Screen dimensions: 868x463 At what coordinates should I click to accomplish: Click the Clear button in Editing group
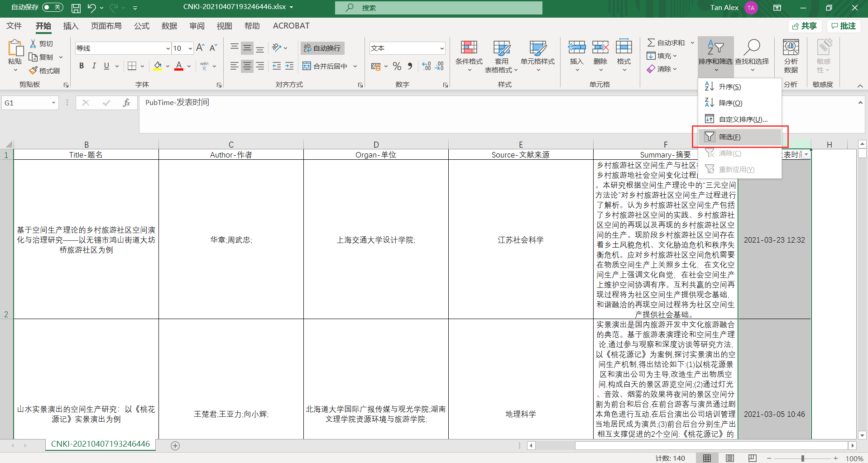[x=662, y=69]
